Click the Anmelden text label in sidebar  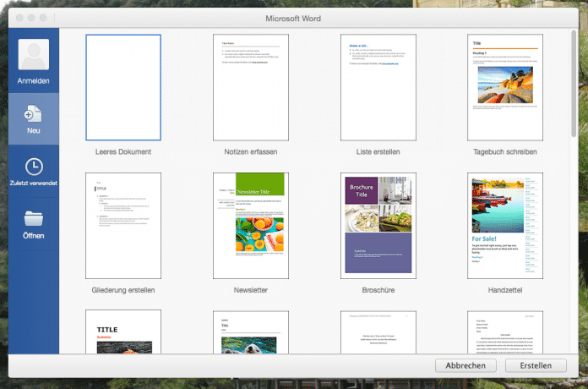tap(33, 80)
